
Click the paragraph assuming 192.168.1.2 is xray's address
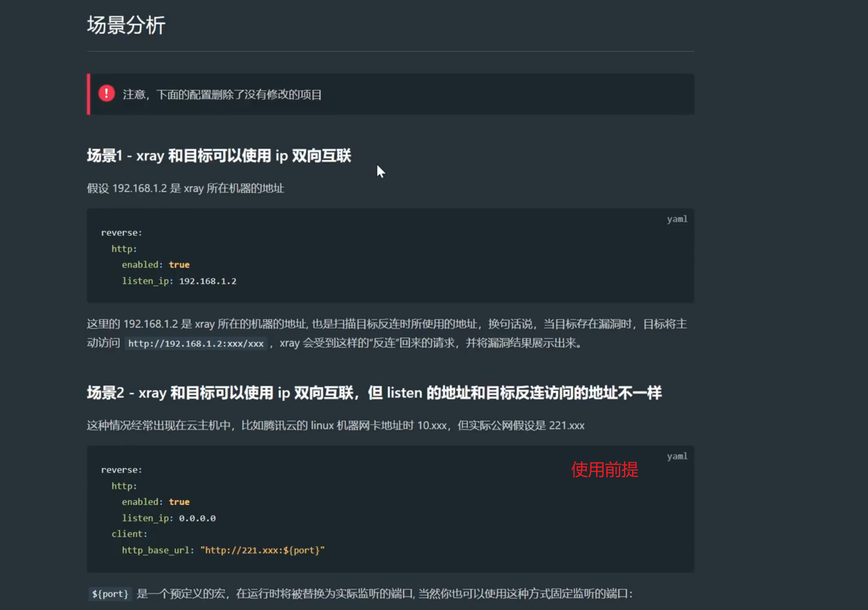(185, 188)
